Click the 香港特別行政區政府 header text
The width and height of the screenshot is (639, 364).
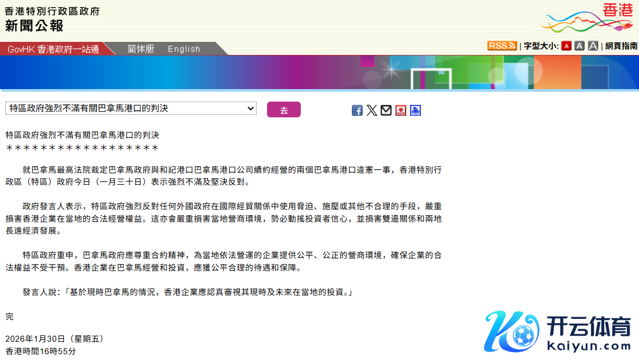[x=52, y=11]
